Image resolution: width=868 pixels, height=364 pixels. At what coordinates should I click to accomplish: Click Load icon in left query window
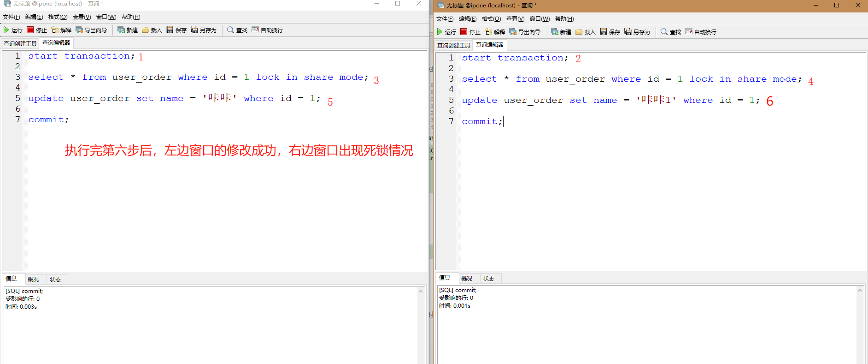pos(146,30)
